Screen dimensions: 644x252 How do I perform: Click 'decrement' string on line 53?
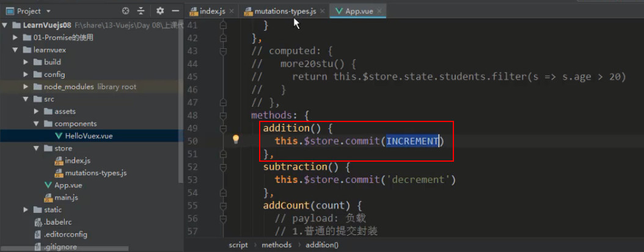click(x=418, y=180)
